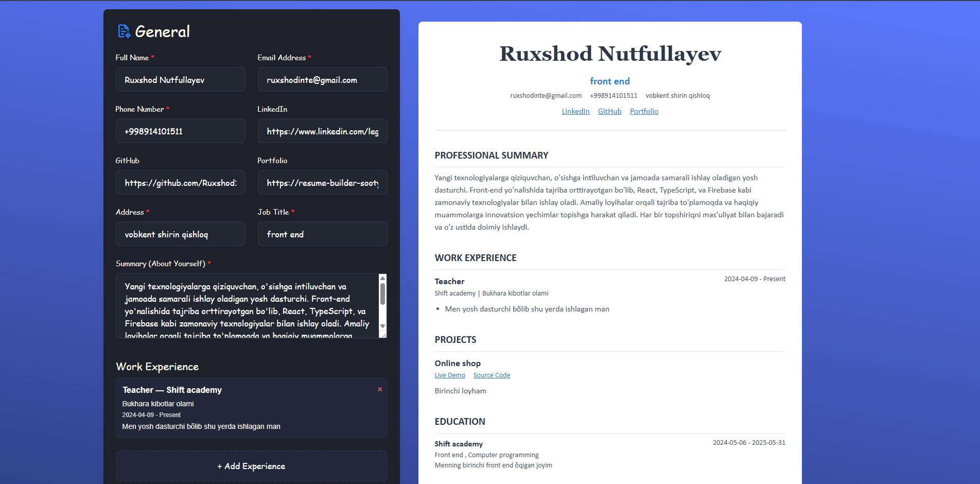Click into the Email Address field

pos(322,80)
